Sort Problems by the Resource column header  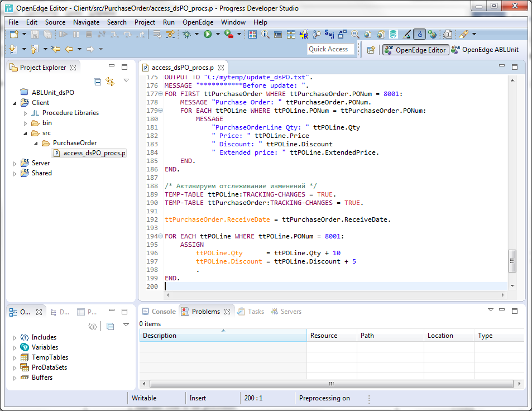332,336
